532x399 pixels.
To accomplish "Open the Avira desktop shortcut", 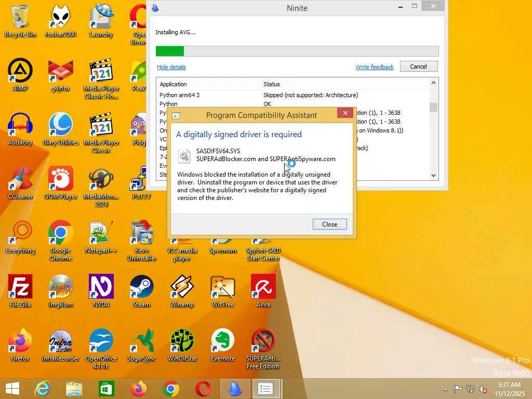I will click(263, 291).
